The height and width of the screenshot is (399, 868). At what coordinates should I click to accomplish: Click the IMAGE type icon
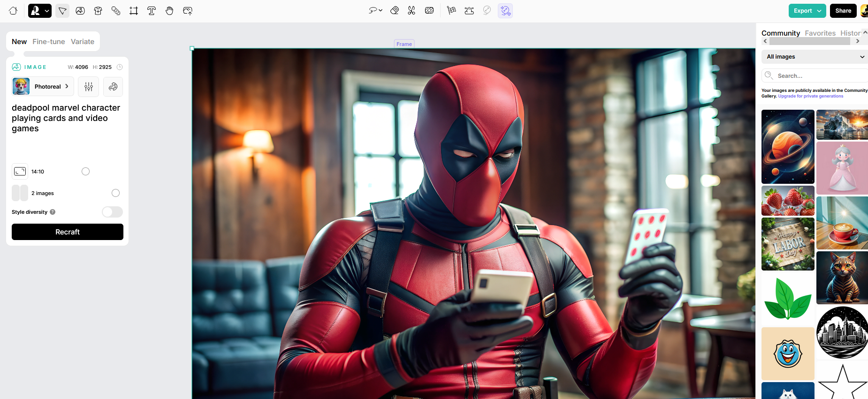(16, 67)
